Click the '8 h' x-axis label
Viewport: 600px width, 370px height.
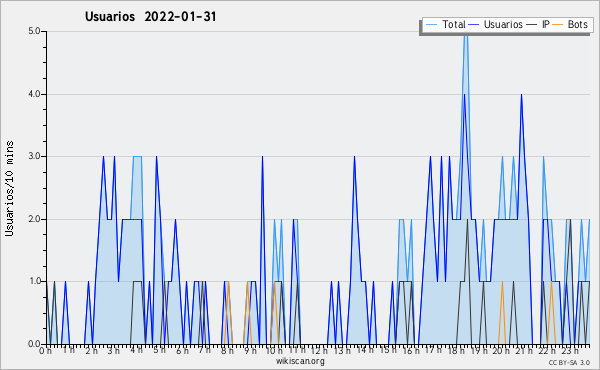(227, 351)
